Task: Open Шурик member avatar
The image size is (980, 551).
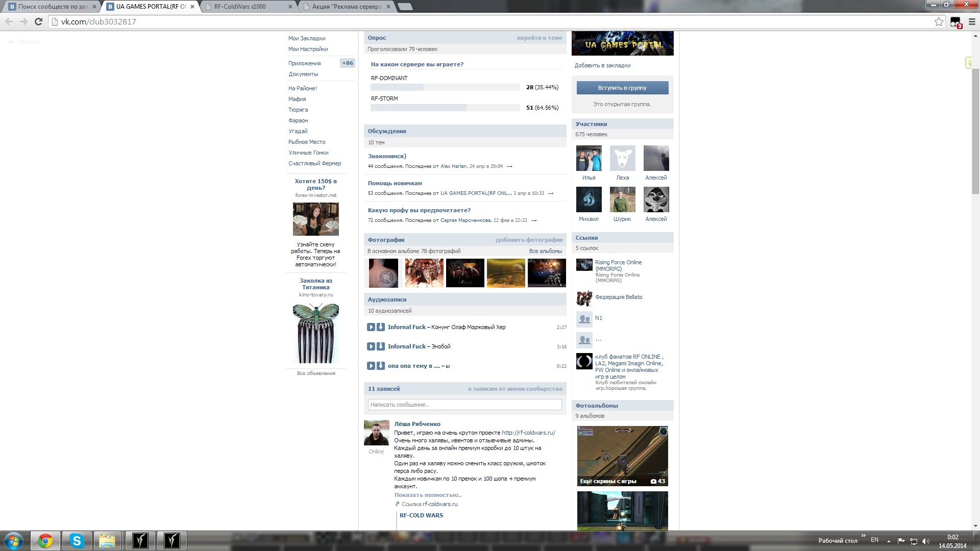Action: tap(623, 199)
